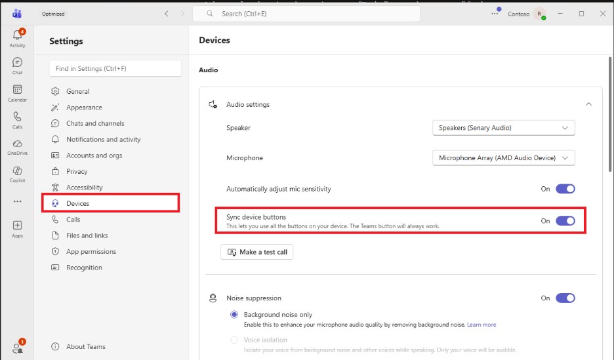Open the Microphone device dropdown
Viewport: 614px width, 364px height.
[x=504, y=157]
